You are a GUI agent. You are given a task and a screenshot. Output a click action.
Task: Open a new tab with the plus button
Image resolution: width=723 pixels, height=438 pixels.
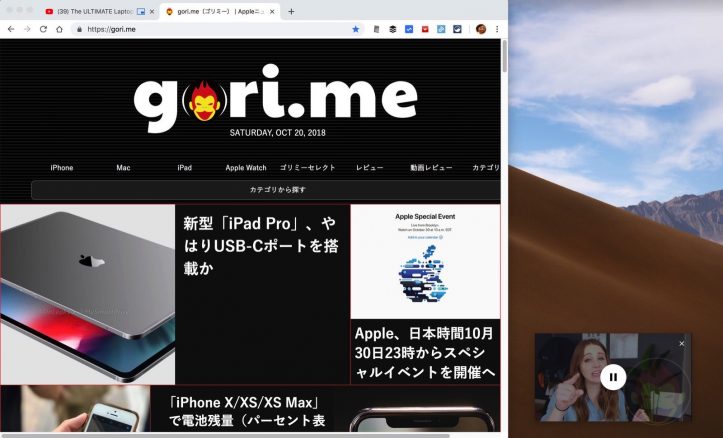tap(291, 12)
